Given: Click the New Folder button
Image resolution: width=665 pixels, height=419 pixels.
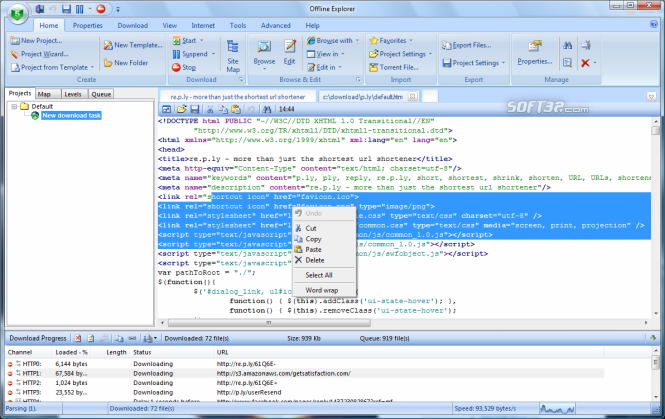Looking at the screenshot, I should [x=126, y=63].
